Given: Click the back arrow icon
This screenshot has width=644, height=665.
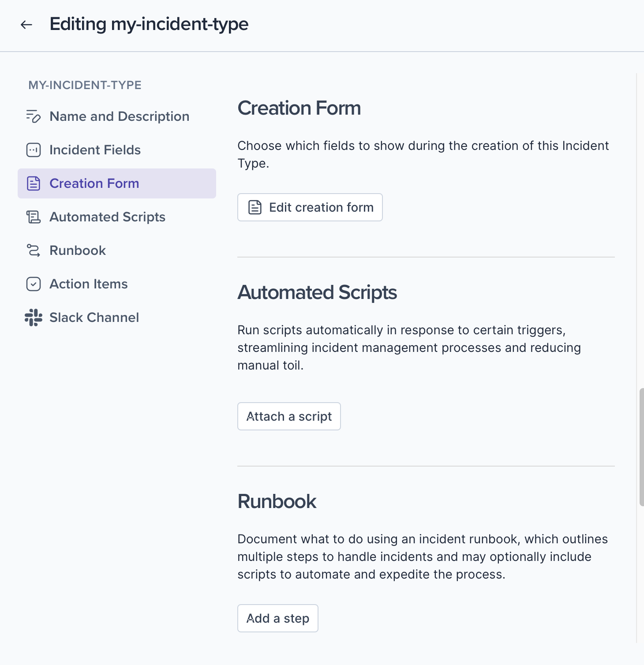Looking at the screenshot, I should click(x=26, y=25).
